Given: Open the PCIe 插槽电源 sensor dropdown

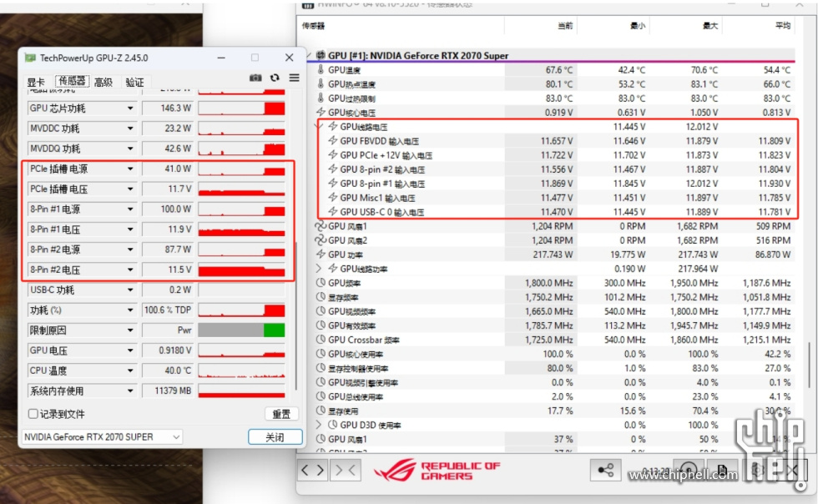Looking at the screenshot, I should pos(130,169).
